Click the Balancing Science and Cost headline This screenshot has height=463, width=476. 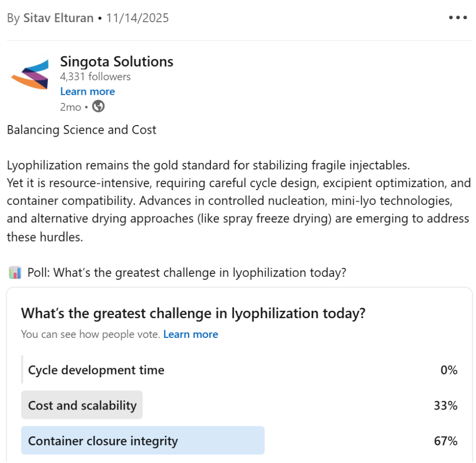coord(82,130)
